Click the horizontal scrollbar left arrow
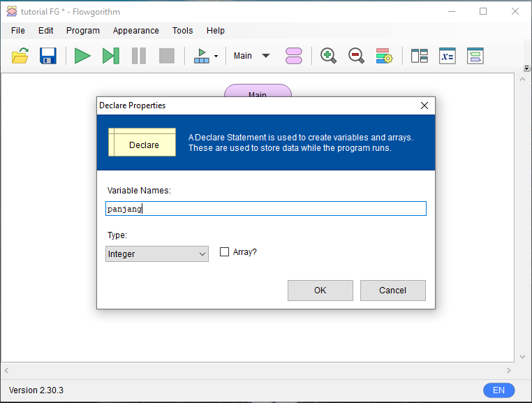 [x=6, y=370]
